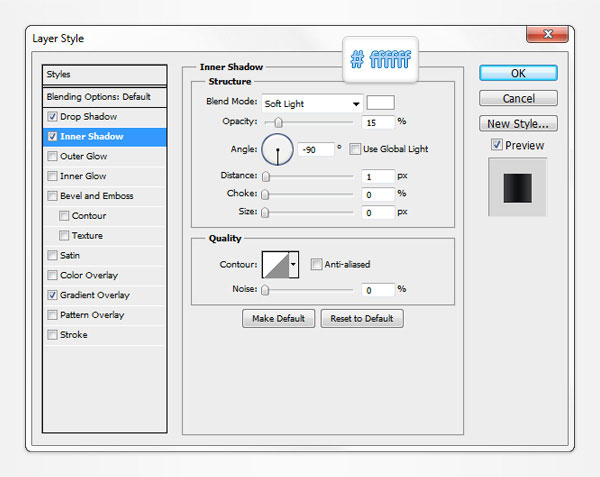Click the Choke slider handle
This screenshot has height=477, width=600.
(265, 194)
